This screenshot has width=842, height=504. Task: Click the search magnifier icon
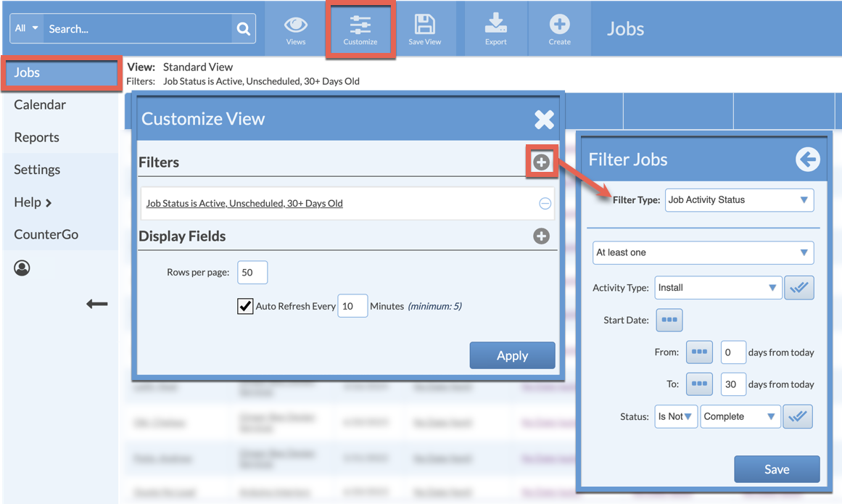point(242,28)
